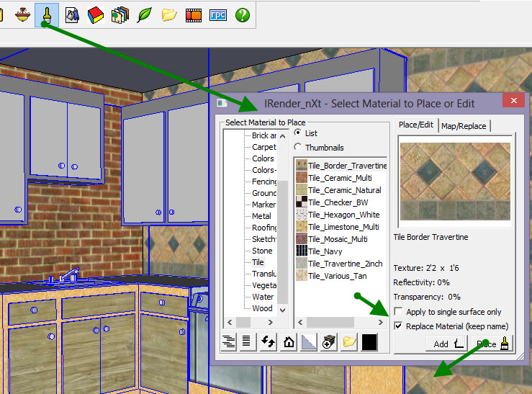This screenshot has height=394, width=532.
Task: Choose the Stone material category
Action: tap(262, 251)
